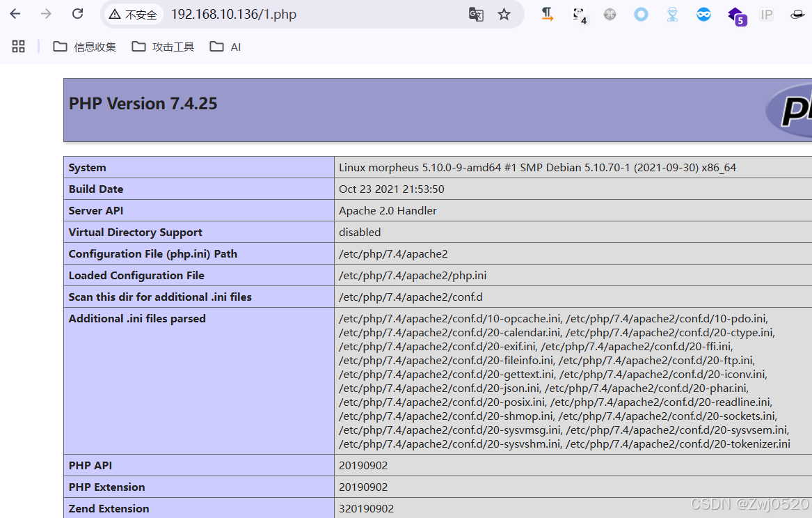Translate this page with the translate icon
The width and height of the screenshot is (812, 518).
tap(476, 15)
